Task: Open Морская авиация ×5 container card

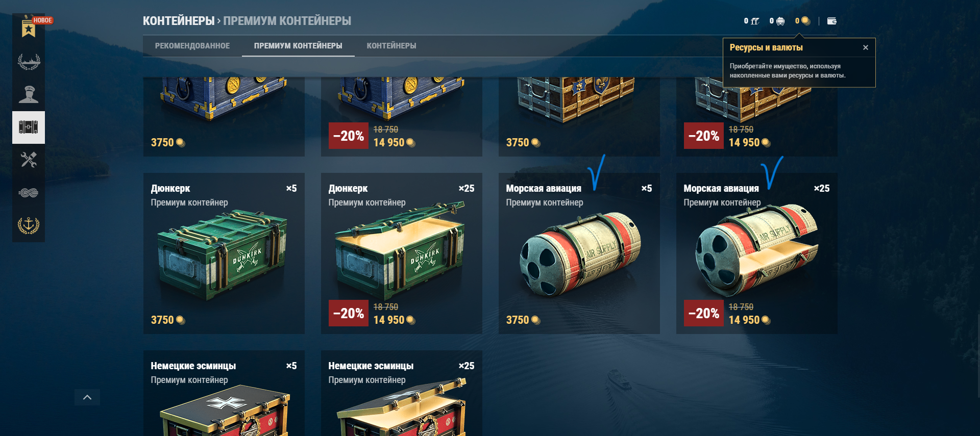Action: pyautogui.click(x=579, y=253)
